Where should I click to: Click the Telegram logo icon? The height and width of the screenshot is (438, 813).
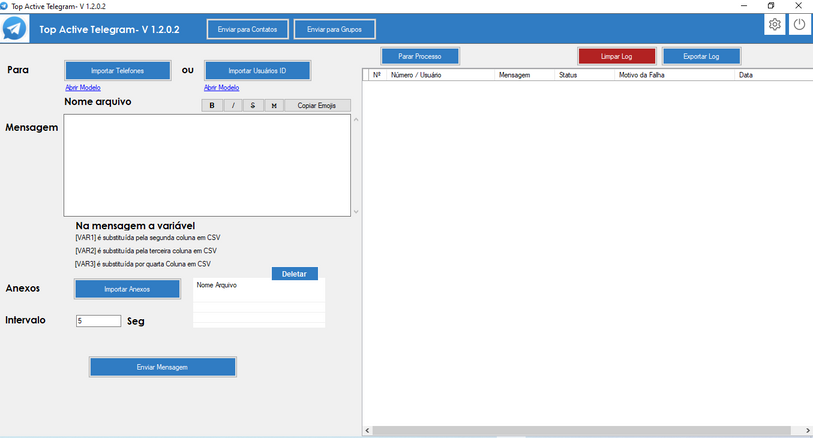click(15, 29)
